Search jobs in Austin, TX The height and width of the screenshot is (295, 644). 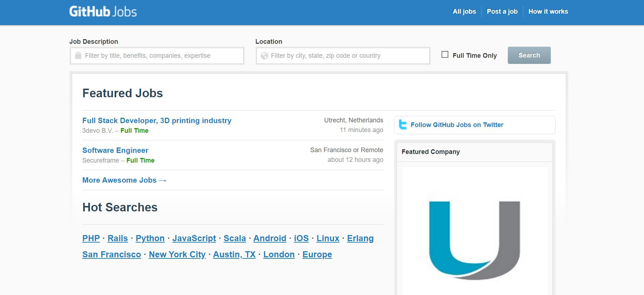[234, 254]
